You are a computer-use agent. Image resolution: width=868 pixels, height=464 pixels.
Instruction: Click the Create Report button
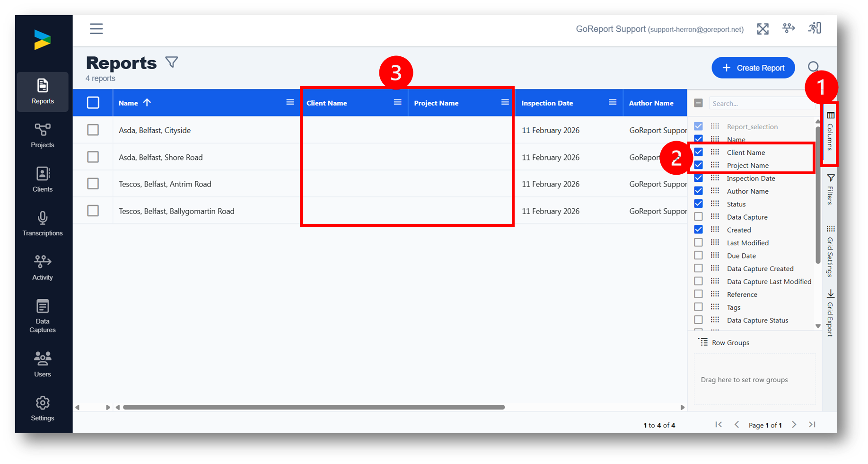click(x=753, y=68)
